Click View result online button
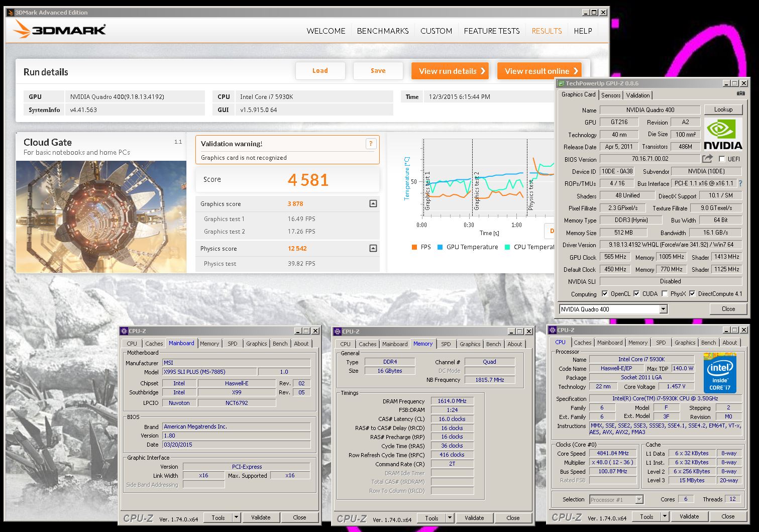Image resolution: width=759 pixels, height=532 pixels. [x=539, y=71]
